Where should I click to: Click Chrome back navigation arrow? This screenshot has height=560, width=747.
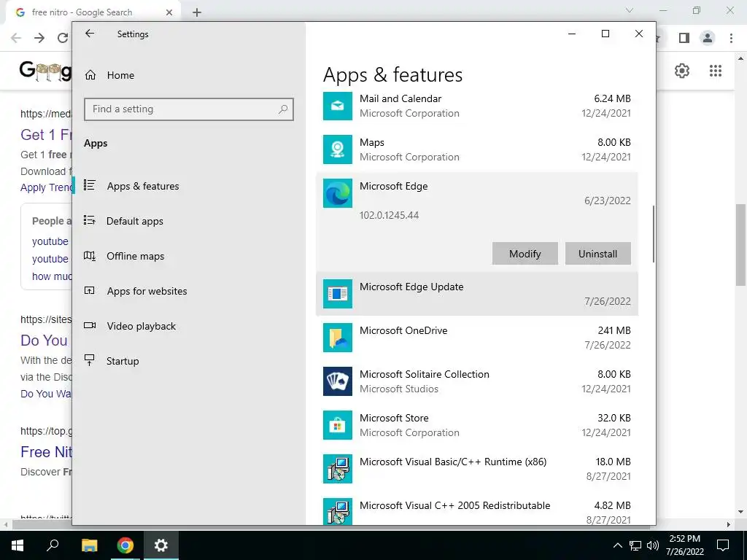click(16, 38)
